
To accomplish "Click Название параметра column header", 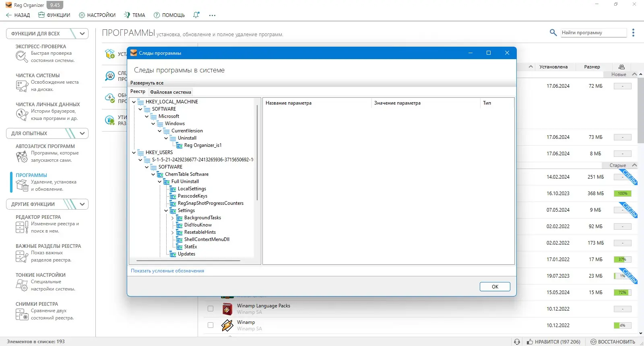I will [317, 103].
